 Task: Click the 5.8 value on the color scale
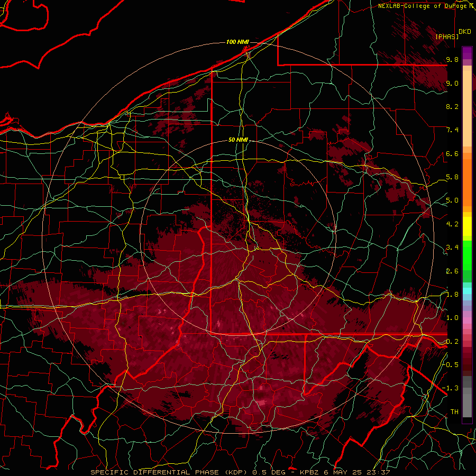pyautogui.click(x=452, y=177)
